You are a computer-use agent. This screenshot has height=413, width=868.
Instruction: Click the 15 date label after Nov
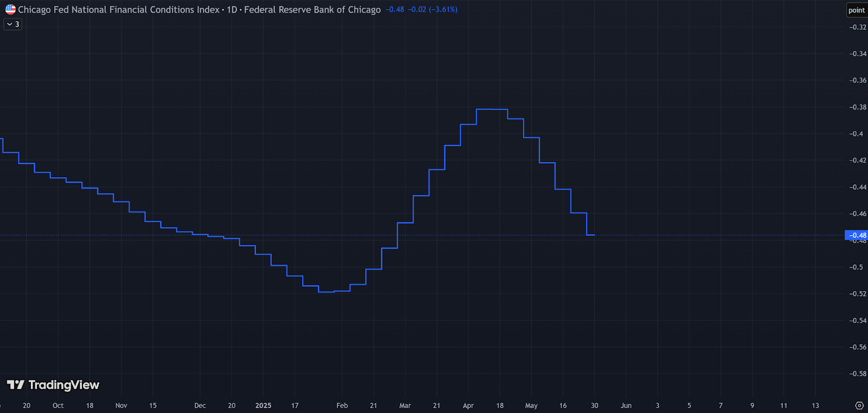pos(153,405)
